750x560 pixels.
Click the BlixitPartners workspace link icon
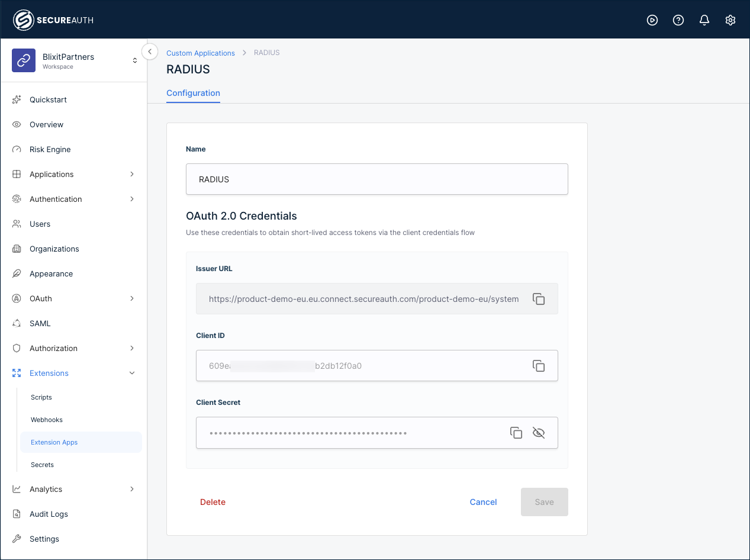click(x=24, y=60)
